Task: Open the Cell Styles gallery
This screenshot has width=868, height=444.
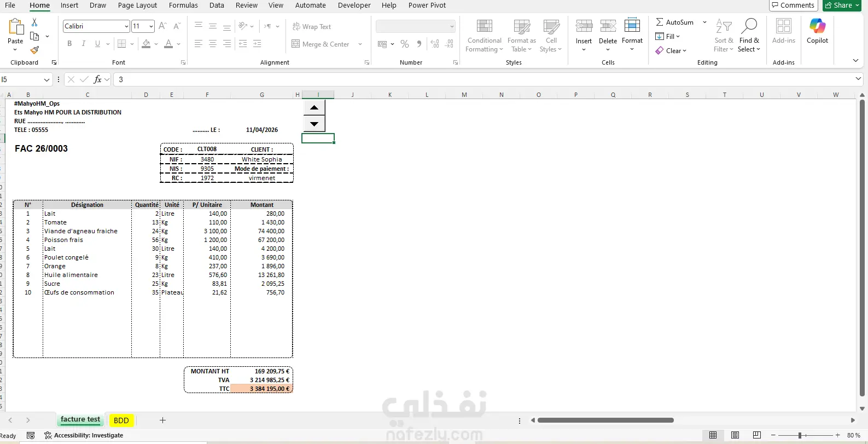Action: (x=551, y=36)
